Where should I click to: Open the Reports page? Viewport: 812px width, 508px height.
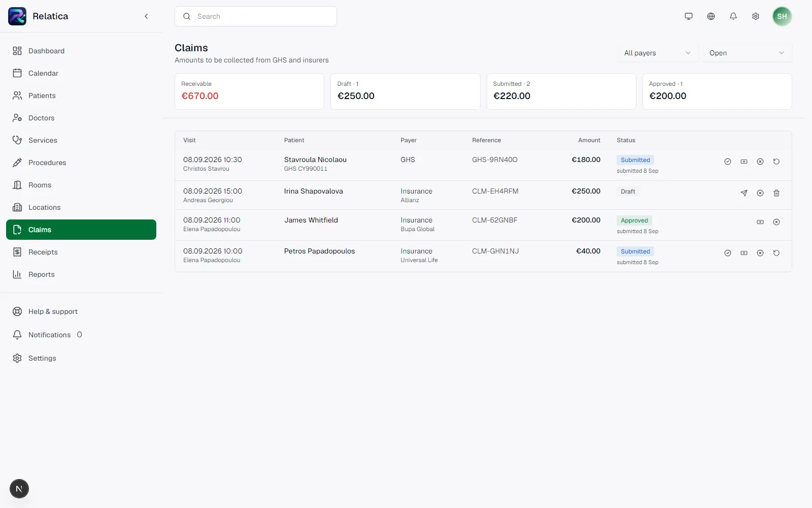(81, 274)
